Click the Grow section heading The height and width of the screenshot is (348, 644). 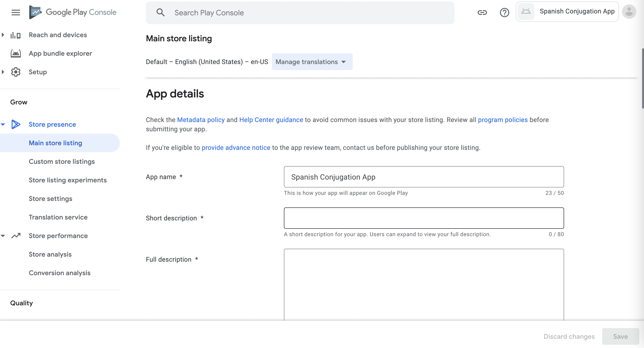tap(19, 102)
